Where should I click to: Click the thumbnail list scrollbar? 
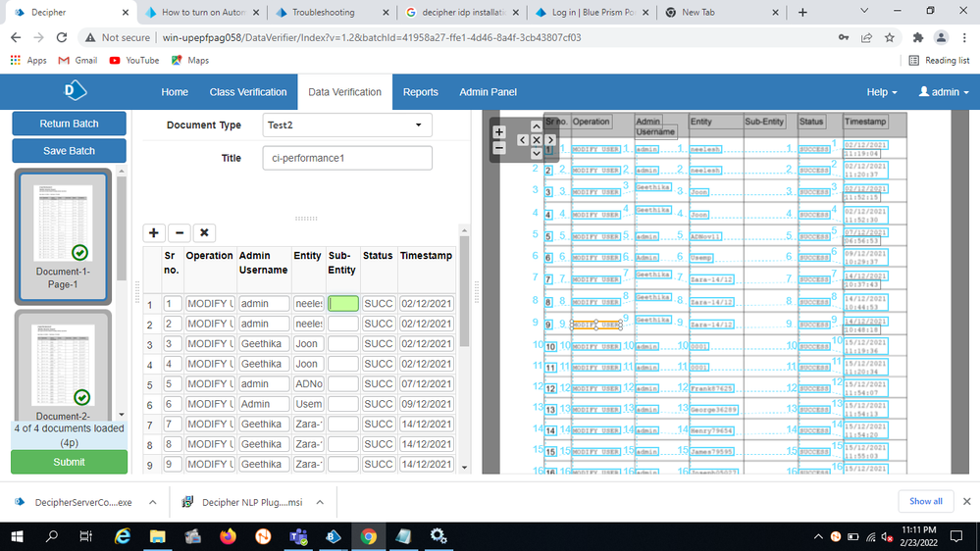(x=122, y=228)
